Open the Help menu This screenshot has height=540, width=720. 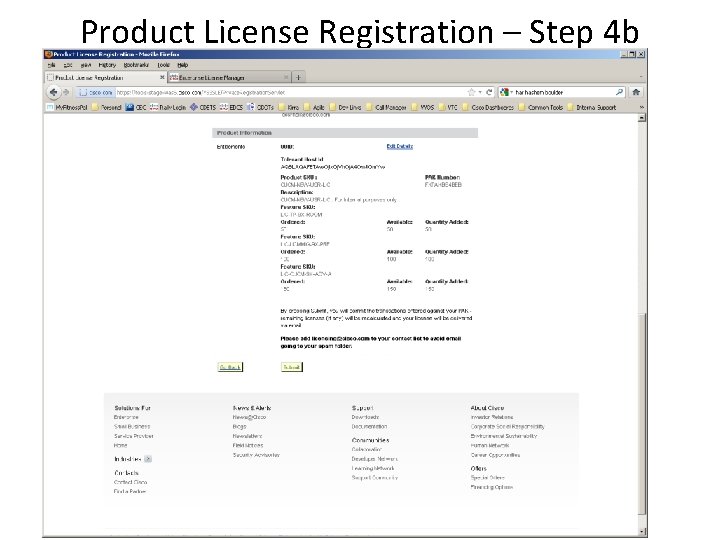[183, 65]
